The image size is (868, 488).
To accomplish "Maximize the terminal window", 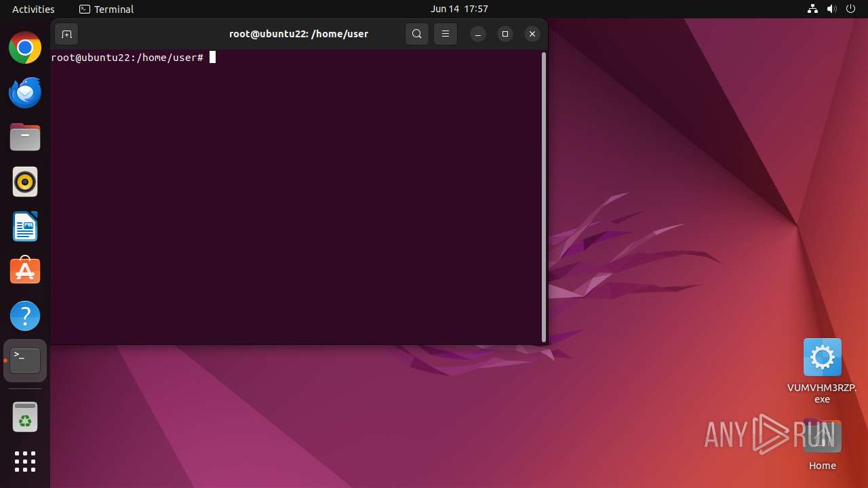I will coord(505,34).
